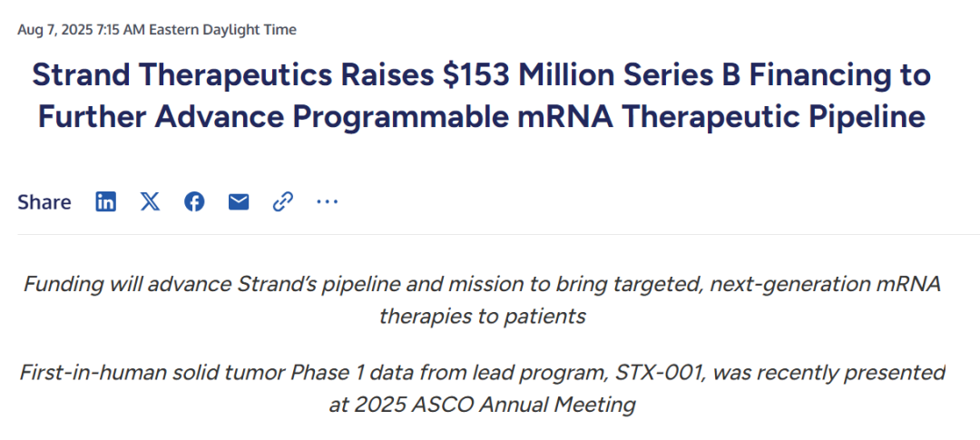Click the divider line below the share bar
The image size is (980, 440).
(490, 234)
